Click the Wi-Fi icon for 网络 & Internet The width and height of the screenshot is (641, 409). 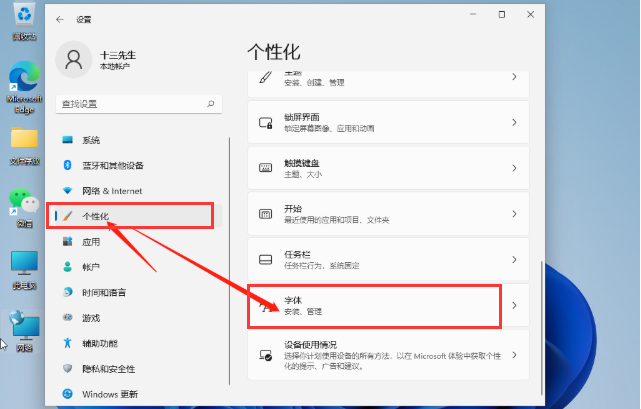pos(68,190)
